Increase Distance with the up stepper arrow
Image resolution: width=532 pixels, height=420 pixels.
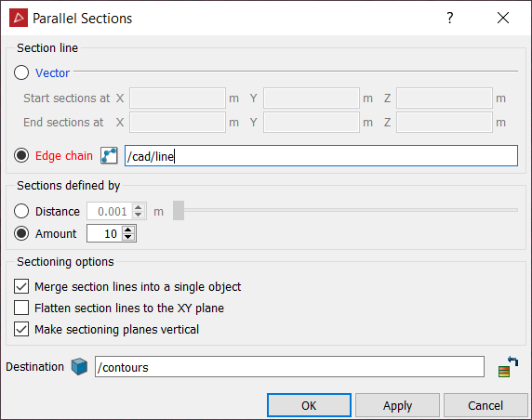tap(138, 207)
